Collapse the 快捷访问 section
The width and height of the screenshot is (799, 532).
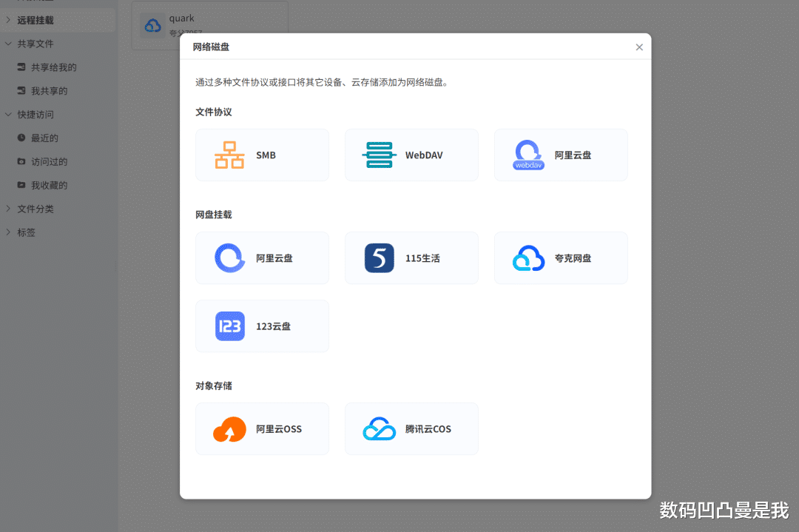[8, 114]
